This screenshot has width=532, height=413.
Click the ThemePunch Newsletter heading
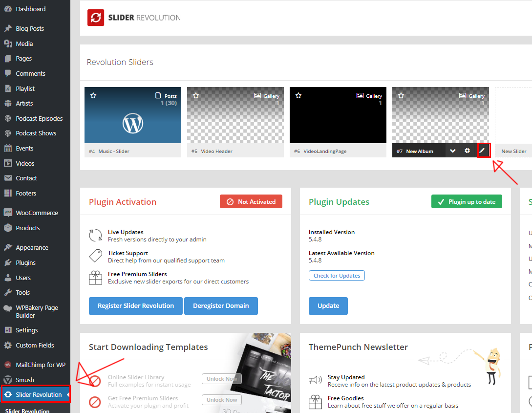click(358, 347)
